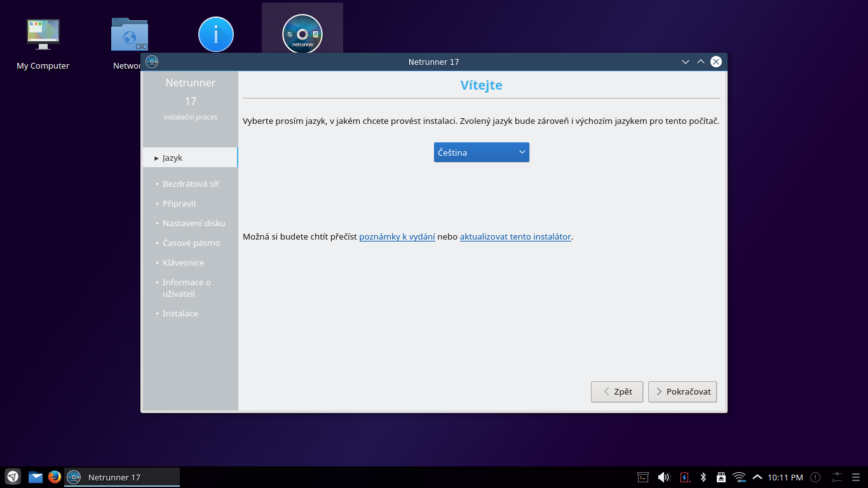Close the Netrunner 17 installer window
The image size is (868, 488).
click(716, 62)
